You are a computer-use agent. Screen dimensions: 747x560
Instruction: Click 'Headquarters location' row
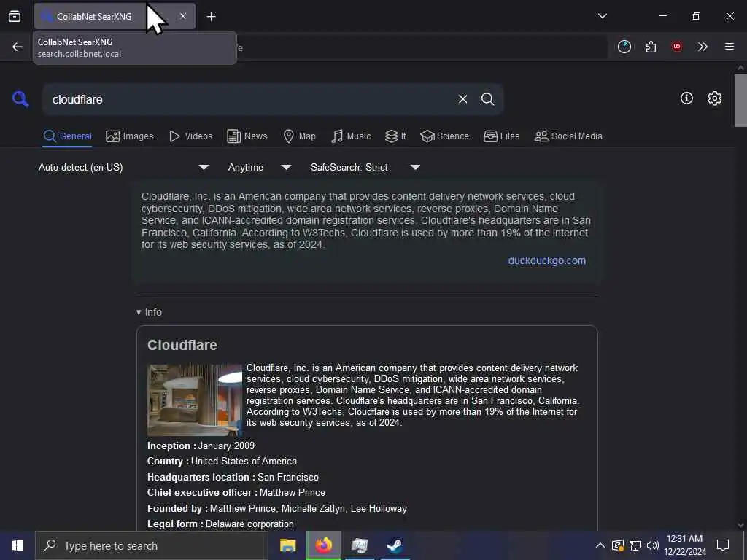233,477
